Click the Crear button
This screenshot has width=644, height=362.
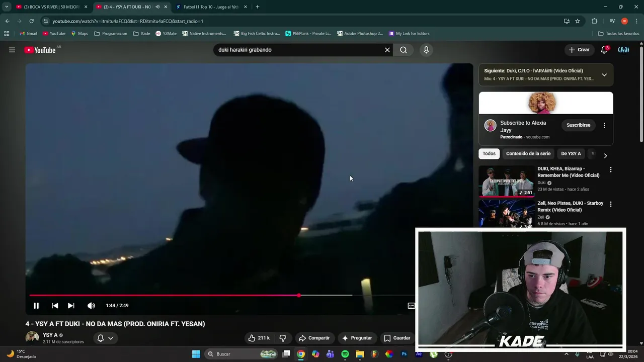(x=579, y=50)
